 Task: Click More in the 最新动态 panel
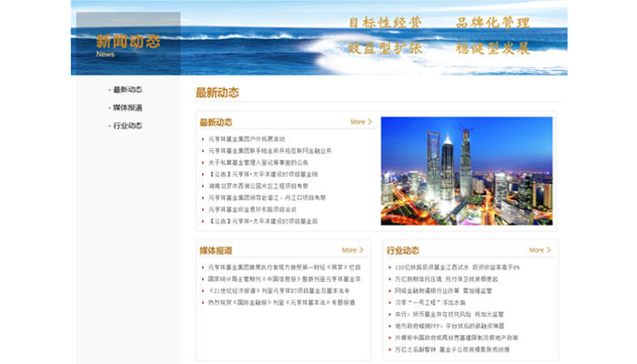pos(361,122)
